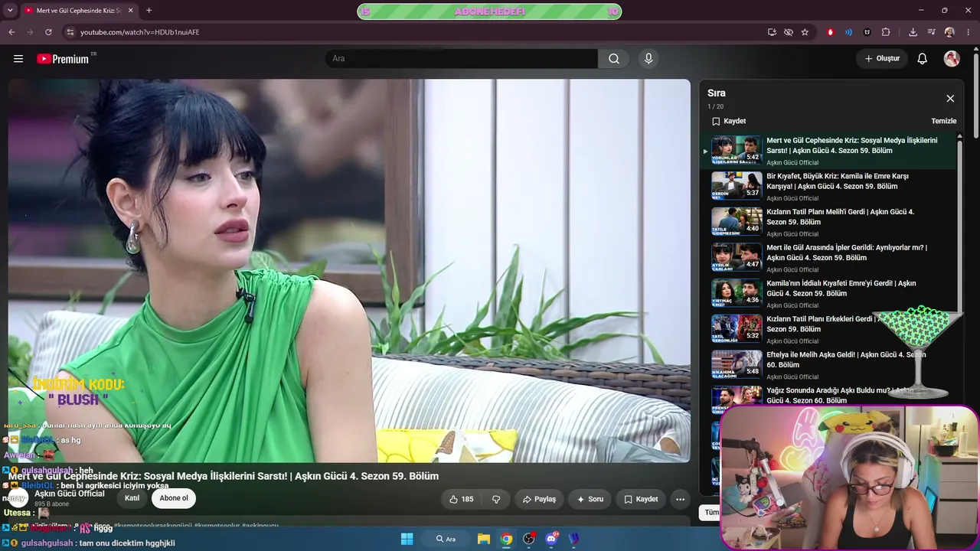
Task: Save the queue with Kaydet in Sıra panel
Action: tap(729, 121)
